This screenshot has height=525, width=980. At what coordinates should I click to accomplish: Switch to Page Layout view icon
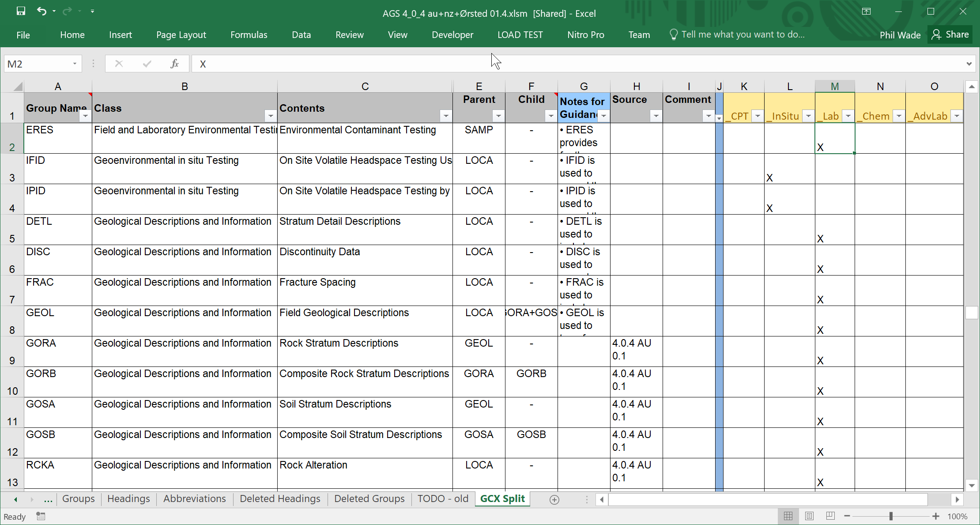pos(809,516)
